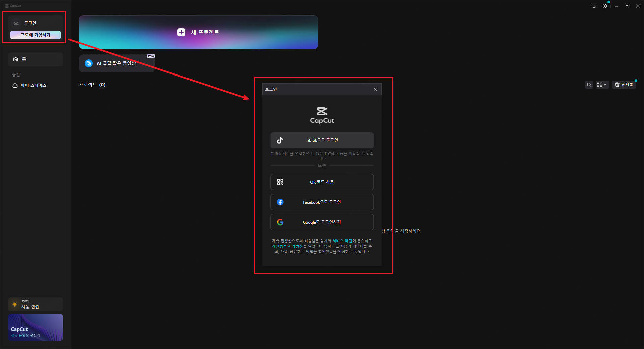Open the settings gear in title bar
This screenshot has height=349, width=644.
tap(605, 6)
